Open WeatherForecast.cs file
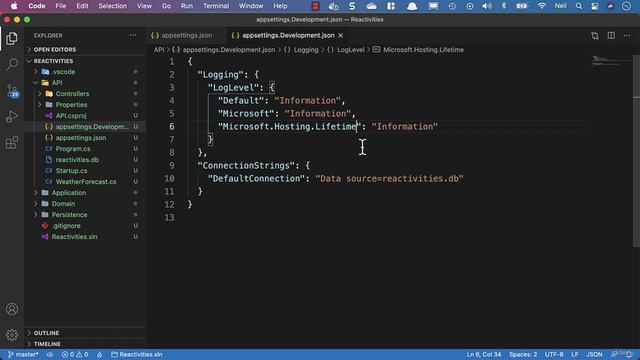Viewport: 640px width, 360px height. pos(86,182)
